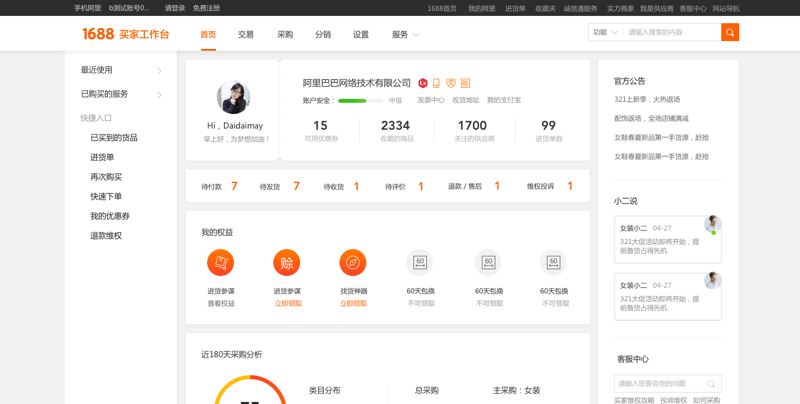Click the 1688 买家工作台 logo
The width and height of the screenshot is (800, 404).
[x=126, y=34]
